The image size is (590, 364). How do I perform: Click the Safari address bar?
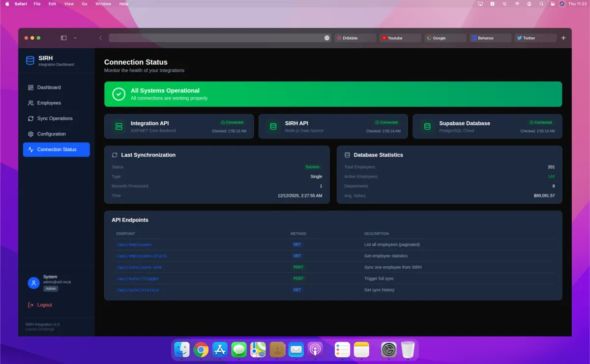(x=216, y=38)
